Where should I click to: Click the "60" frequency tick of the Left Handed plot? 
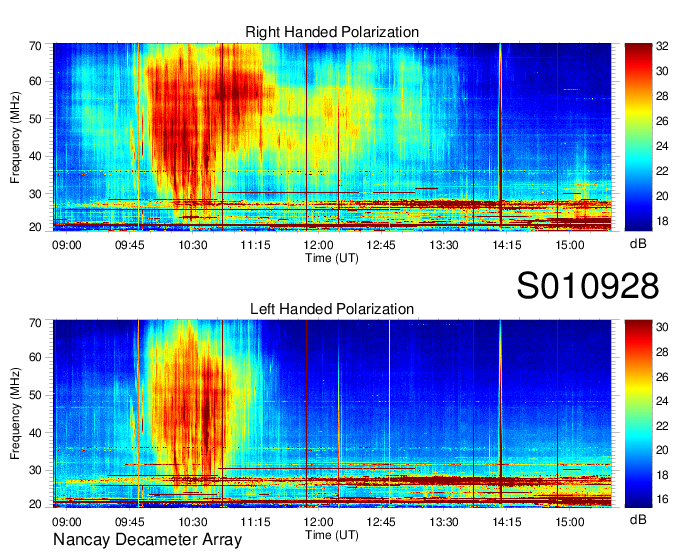coord(36,358)
